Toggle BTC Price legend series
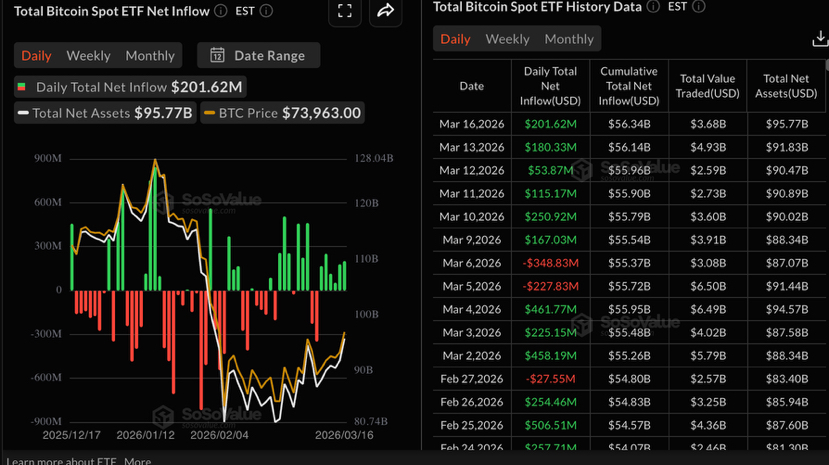Image resolution: width=829 pixels, height=465 pixels. (282, 113)
